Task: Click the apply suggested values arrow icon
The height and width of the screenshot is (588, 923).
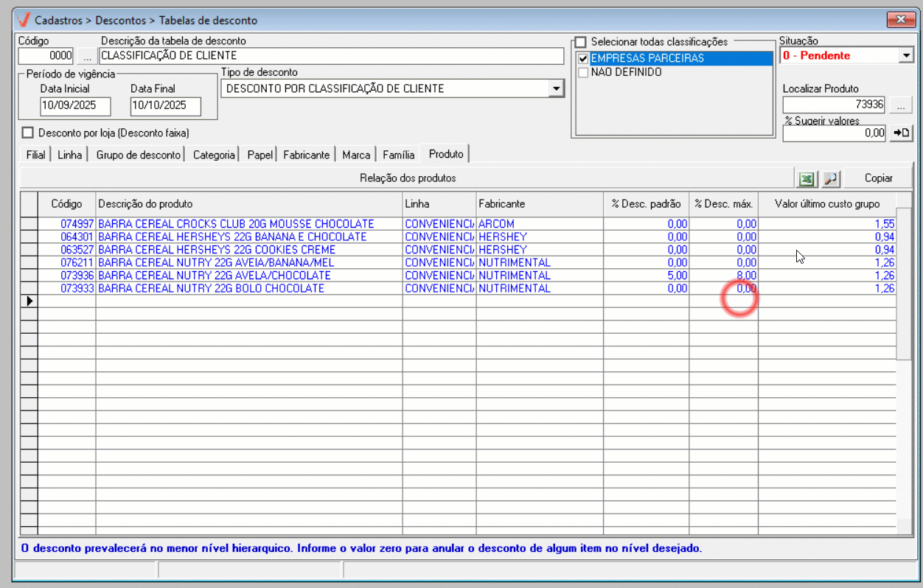Action: click(901, 133)
